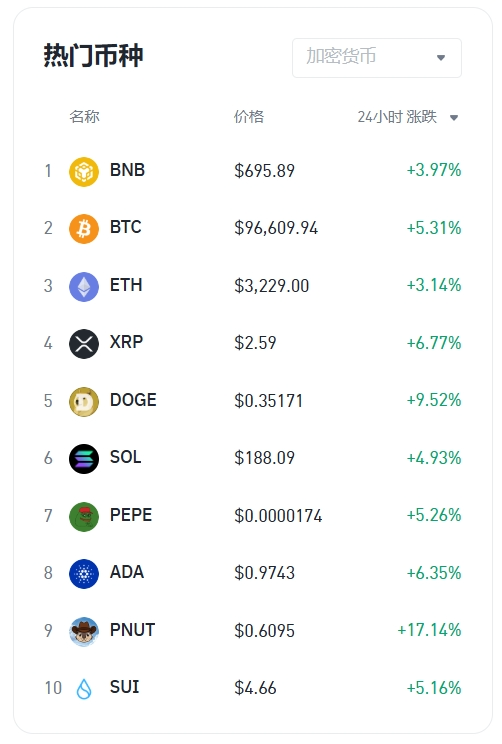Open the 加密货币 category dropdown
The image size is (502, 744).
click(377, 58)
